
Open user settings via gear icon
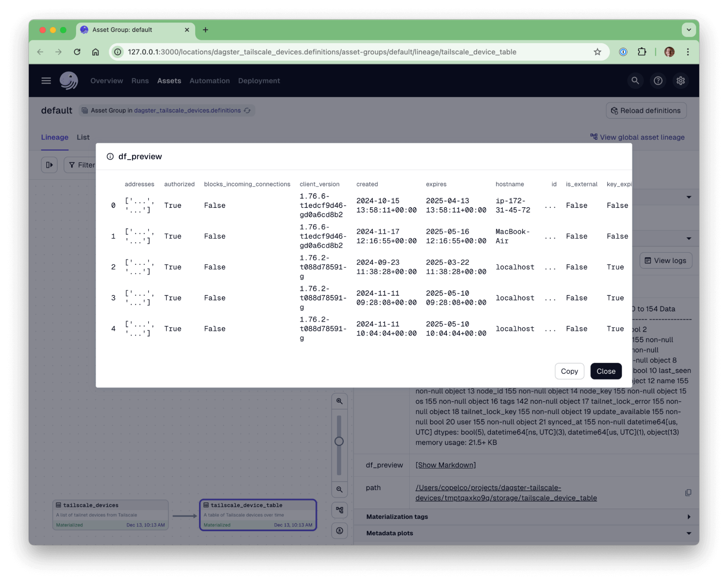tap(680, 80)
